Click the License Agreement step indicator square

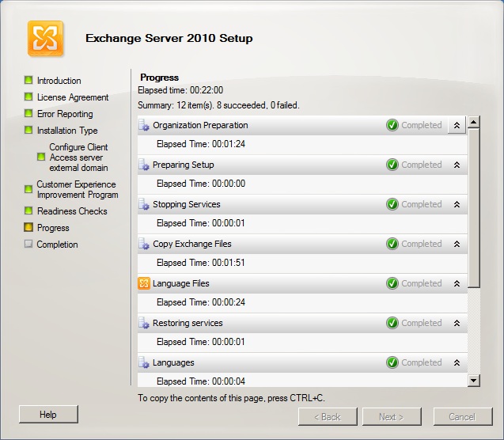pyautogui.click(x=28, y=97)
